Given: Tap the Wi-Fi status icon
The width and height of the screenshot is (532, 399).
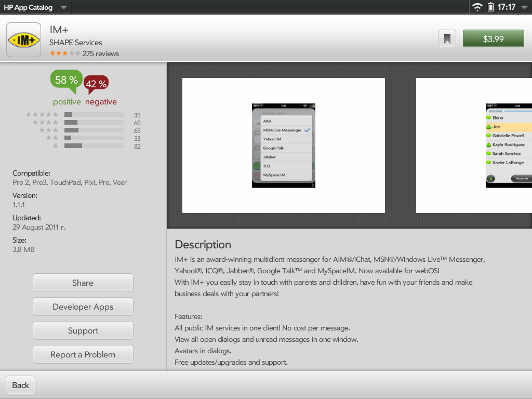Looking at the screenshot, I should click(x=477, y=7).
